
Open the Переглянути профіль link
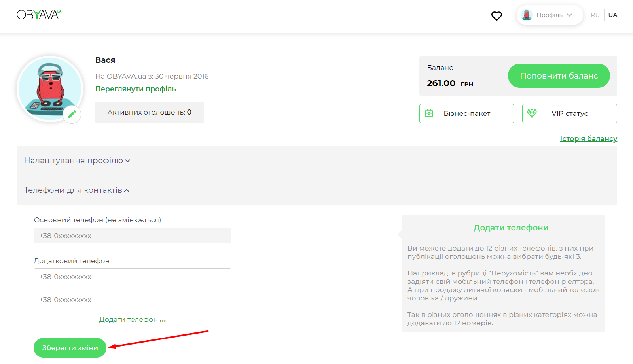pos(135,89)
